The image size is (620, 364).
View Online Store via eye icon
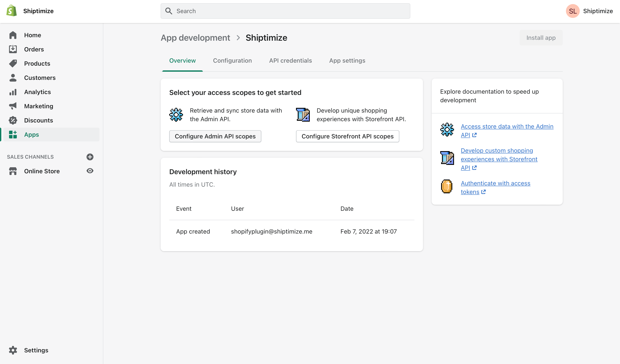tap(90, 171)
